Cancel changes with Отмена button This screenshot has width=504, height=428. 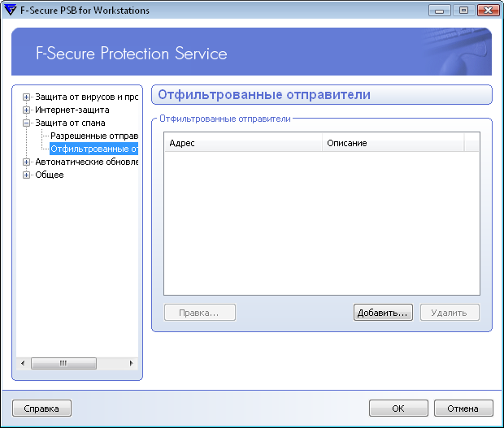coord(463,408)
